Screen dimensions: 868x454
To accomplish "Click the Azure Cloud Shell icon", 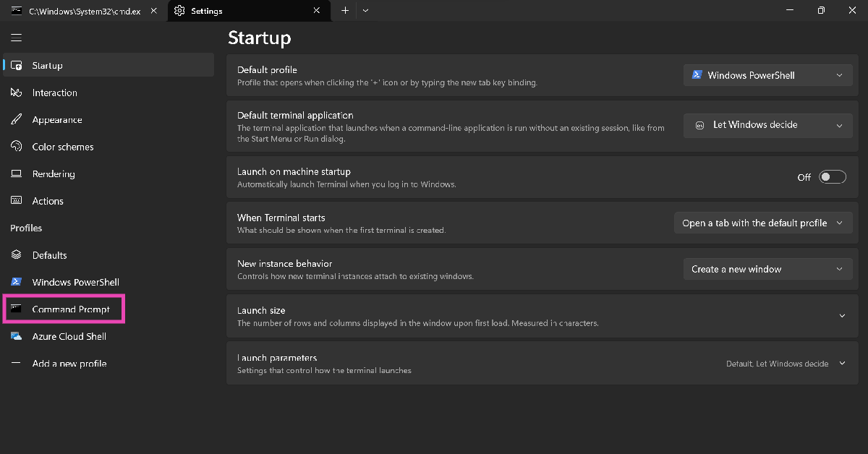I will (x=17, y=336).
